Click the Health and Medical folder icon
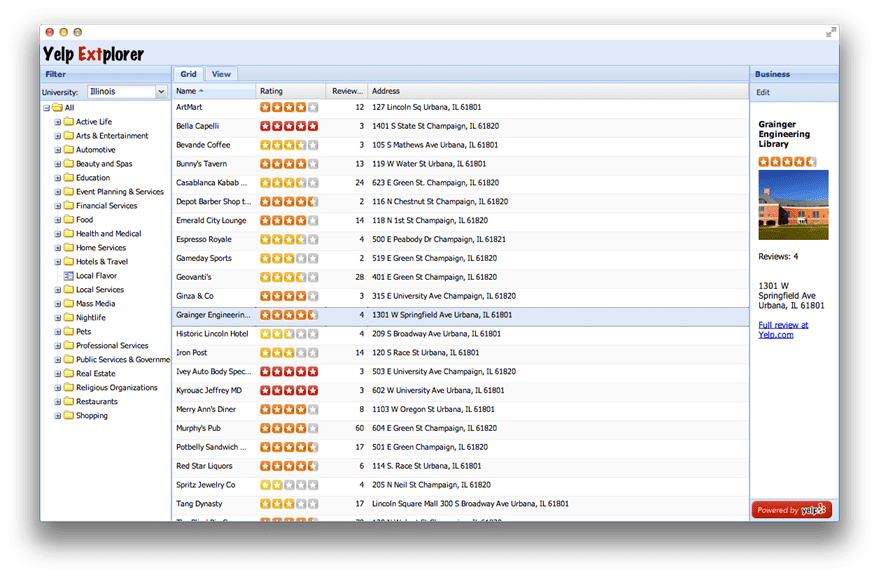 point(68,233)
